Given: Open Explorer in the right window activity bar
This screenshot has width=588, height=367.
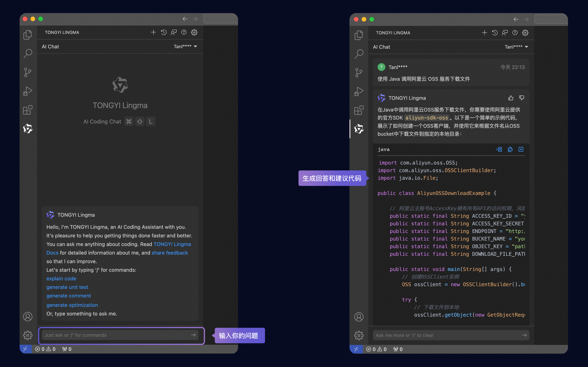Looking at the screenshot, I should [359, 35].
